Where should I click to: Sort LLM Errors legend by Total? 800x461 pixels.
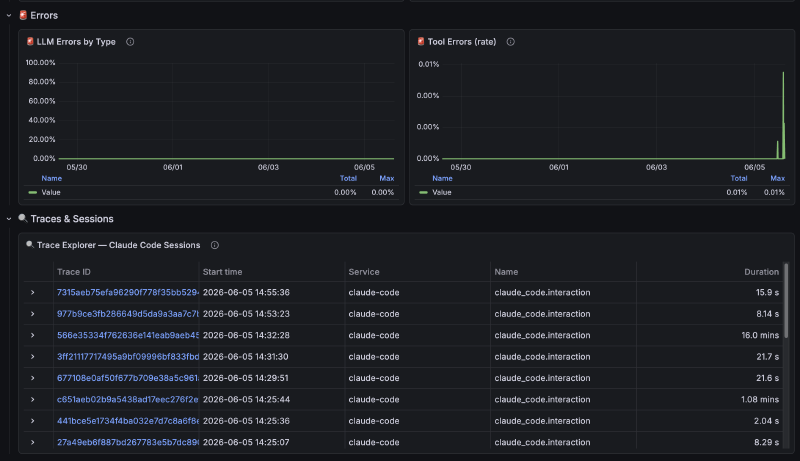[348, 178]
